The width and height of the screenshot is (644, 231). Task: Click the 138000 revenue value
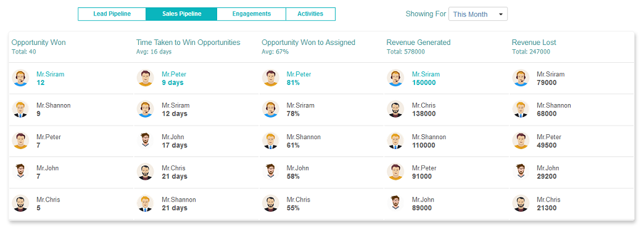(x=423, y=114)
